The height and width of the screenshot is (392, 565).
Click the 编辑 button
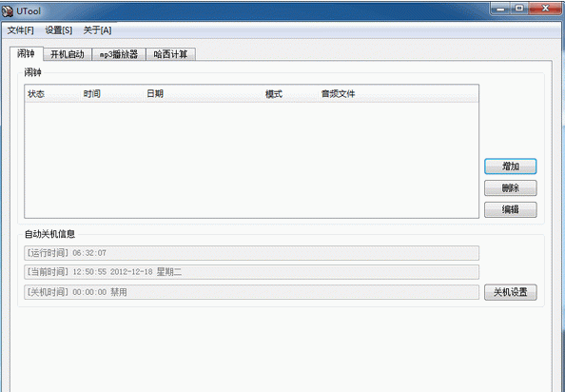[x=510, y=209]
